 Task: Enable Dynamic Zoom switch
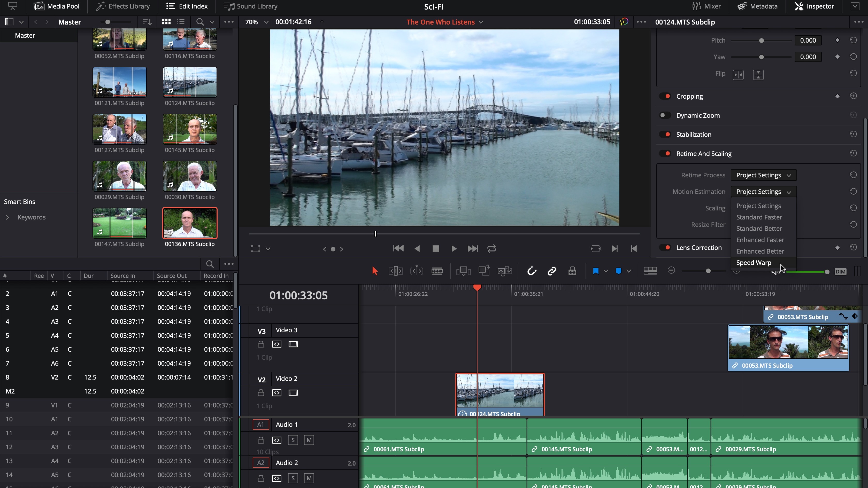pyautogui.click(x=665, y=115)
